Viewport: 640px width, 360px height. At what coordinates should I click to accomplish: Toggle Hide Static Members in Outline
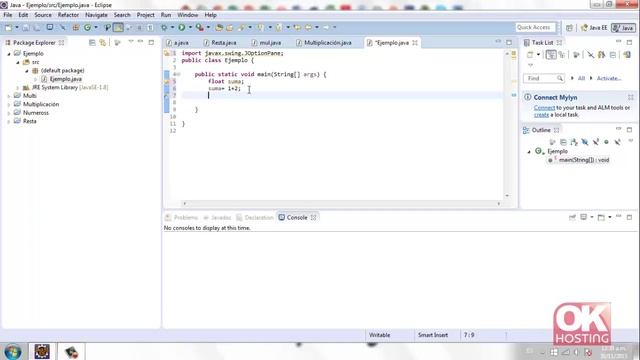[x=596, y=142]
